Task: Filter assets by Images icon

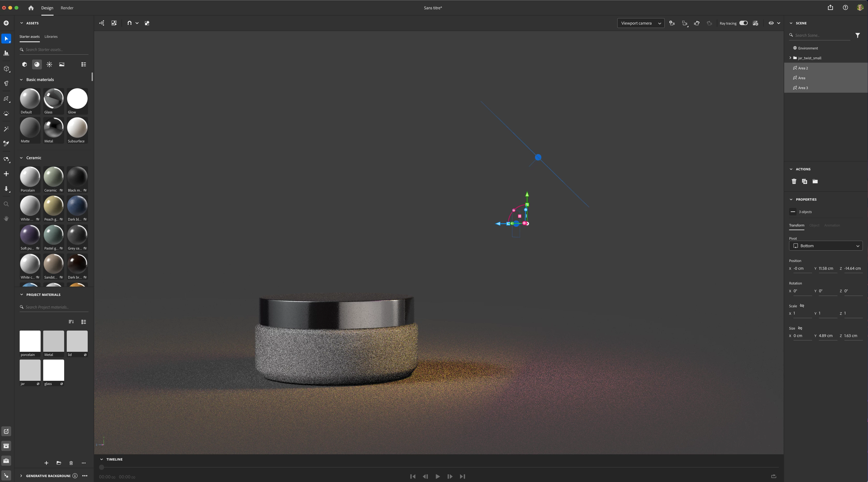Action: pyautogui.click(x=62, y=64)
